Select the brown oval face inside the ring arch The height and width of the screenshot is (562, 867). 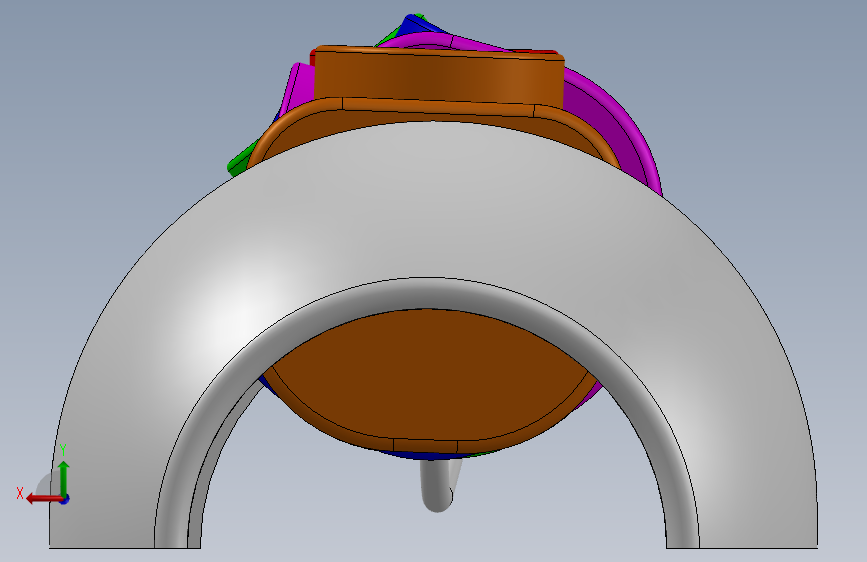tap(429, 376)
